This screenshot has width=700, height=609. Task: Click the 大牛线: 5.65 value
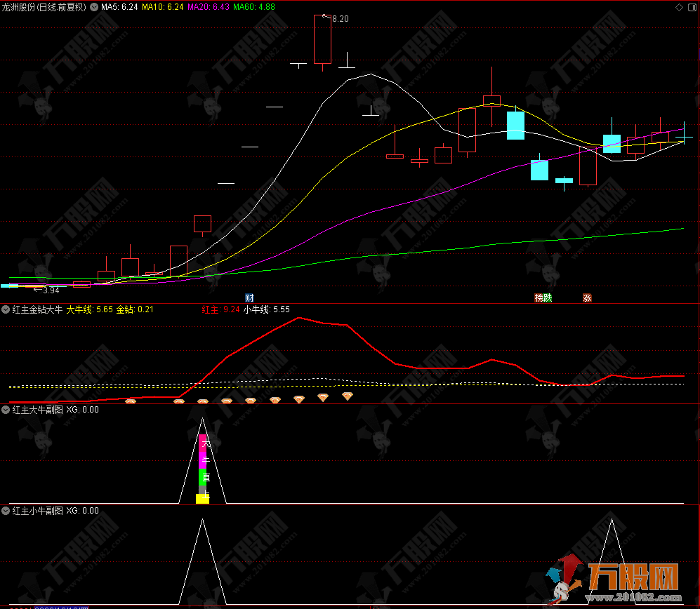[89, 309]
